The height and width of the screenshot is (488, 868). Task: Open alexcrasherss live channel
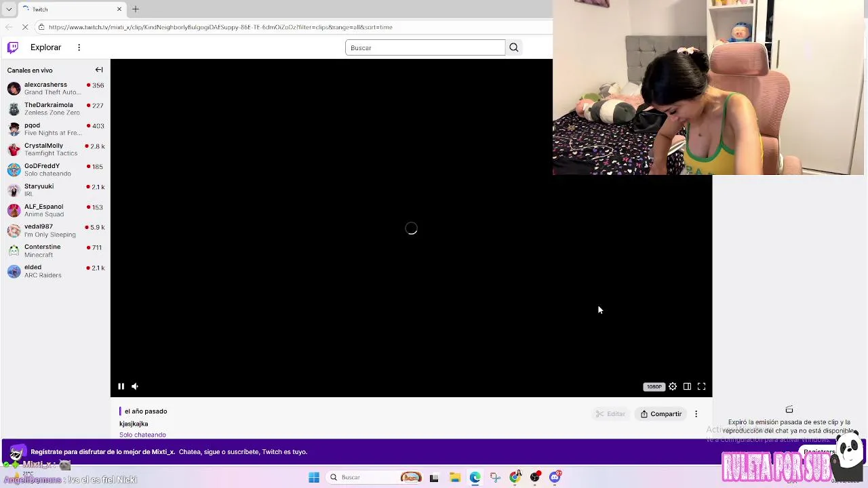(56, 88)
